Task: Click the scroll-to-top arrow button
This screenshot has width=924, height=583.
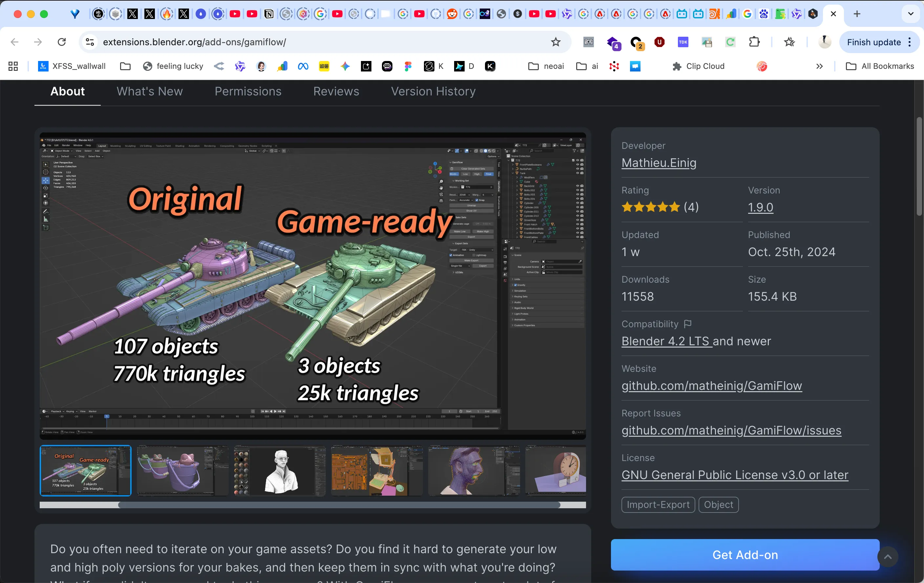Action: point(888,556)
